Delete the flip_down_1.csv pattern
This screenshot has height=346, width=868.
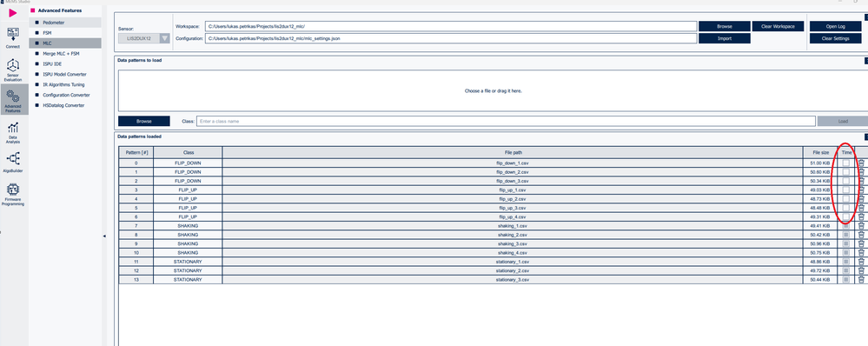(861, 163)
